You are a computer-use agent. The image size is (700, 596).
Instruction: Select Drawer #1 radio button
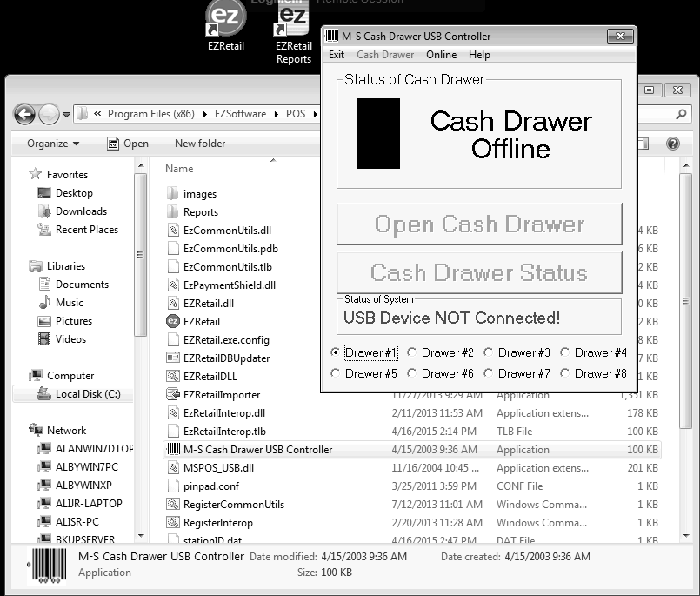coord(336,352)
